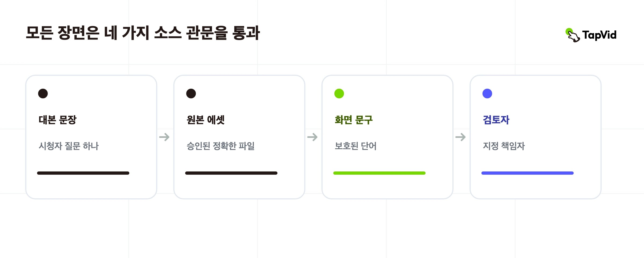The width and height of the screenshot is (644, 258).
Task: Click the TapVid hand cursor logo icon
Action: (x=573, y=35)
